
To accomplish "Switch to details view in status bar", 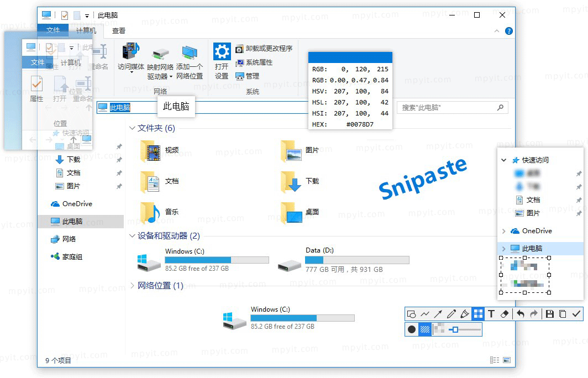I will (495, 360).
